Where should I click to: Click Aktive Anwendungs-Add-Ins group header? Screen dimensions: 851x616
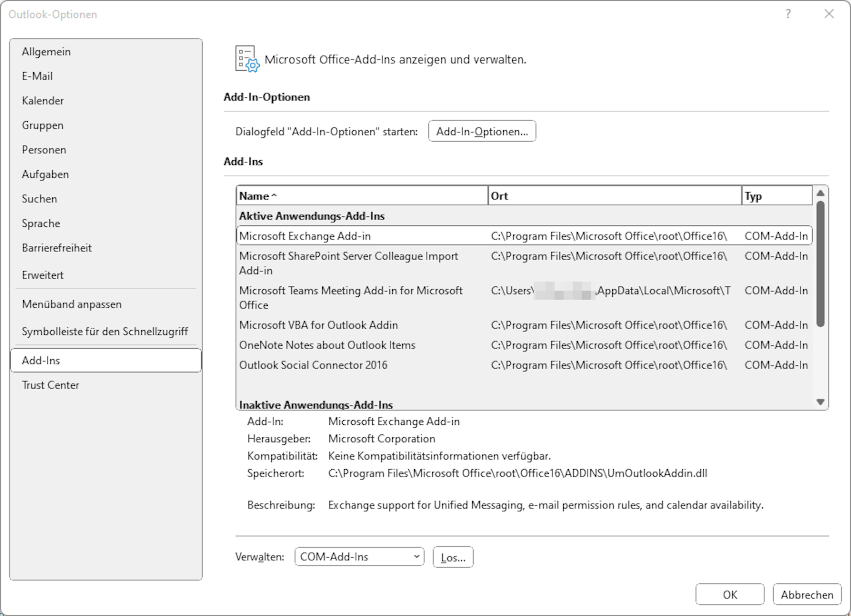point(312,216)
